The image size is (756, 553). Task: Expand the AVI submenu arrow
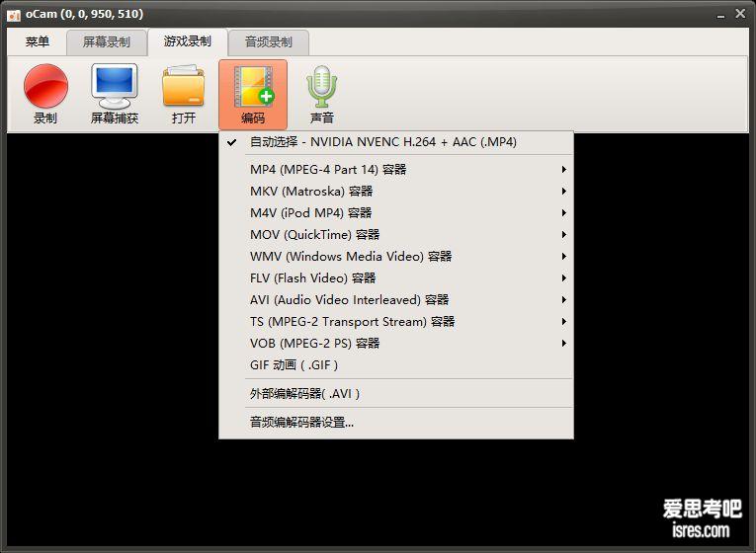[563, 299]
